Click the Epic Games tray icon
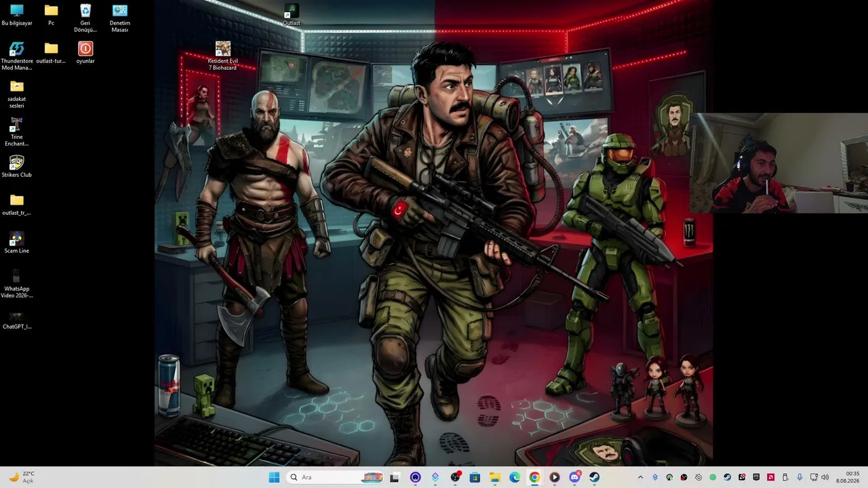 (756, 477)
